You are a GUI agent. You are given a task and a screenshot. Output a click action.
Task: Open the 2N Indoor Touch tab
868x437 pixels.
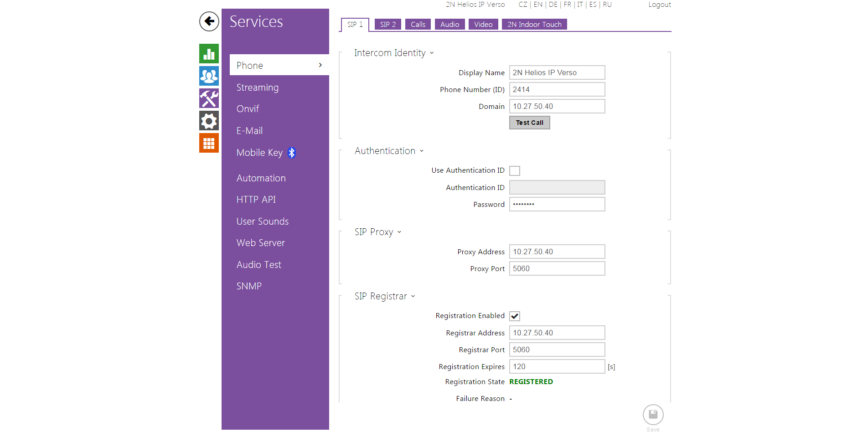tap(534, 25)
